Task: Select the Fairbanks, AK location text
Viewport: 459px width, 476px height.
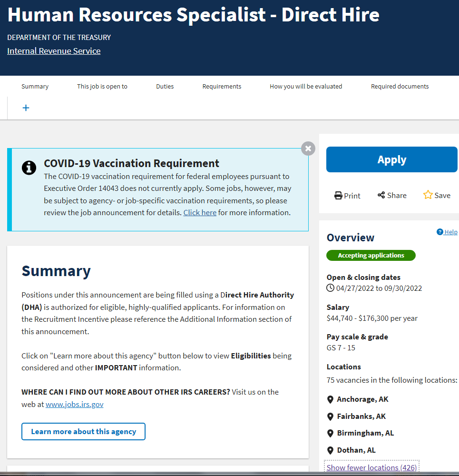Action: (361, 416)
